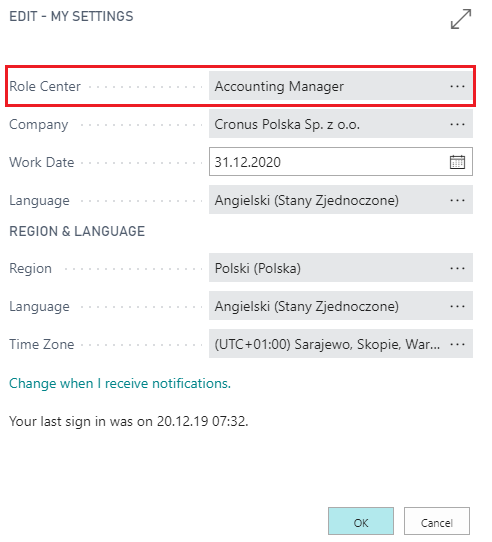Dismiss the dialog with Cancel
Screen dimensions: 492x542
pyautogui.click(x=437, y=521)
